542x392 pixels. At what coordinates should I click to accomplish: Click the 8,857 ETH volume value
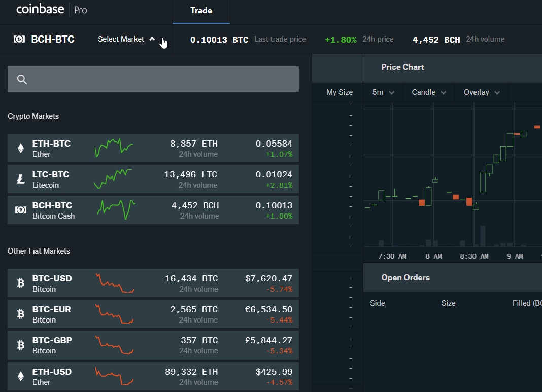point(193,144)
